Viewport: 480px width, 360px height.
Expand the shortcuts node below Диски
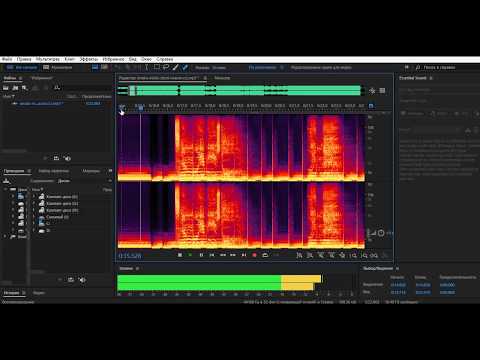pos(5,236)
